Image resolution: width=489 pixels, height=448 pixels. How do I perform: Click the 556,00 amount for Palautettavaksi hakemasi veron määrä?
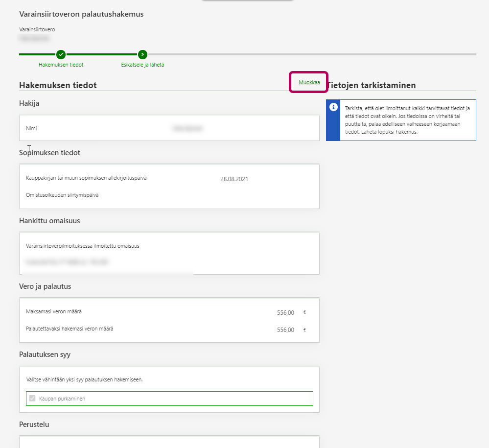pos(285,330)
